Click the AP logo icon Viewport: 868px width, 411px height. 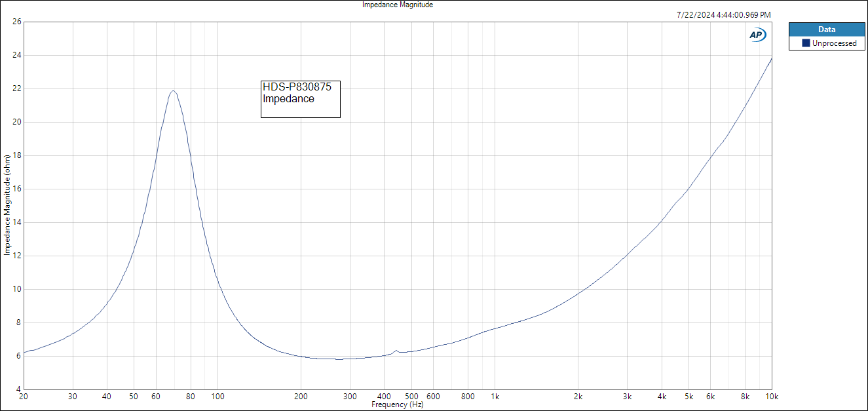tap(758, 35)
